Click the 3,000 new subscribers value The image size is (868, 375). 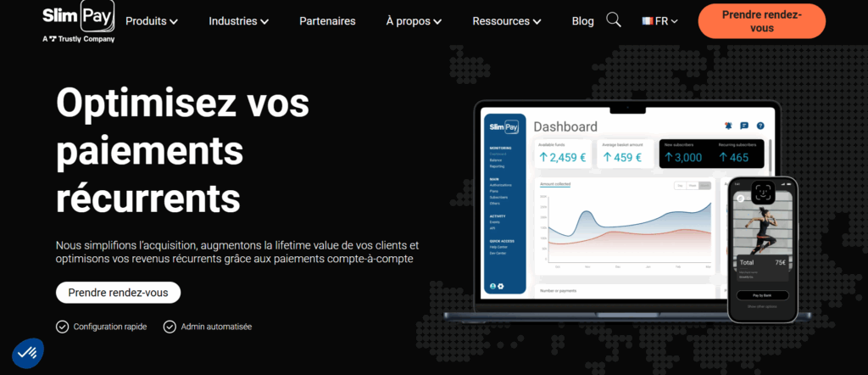coord(683,157)
